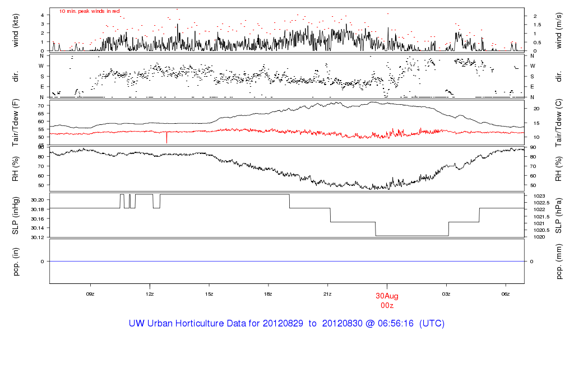Click the '20' Celsius tick value
The height and width of the screenshot is (392, 574).
pos(536,109)
